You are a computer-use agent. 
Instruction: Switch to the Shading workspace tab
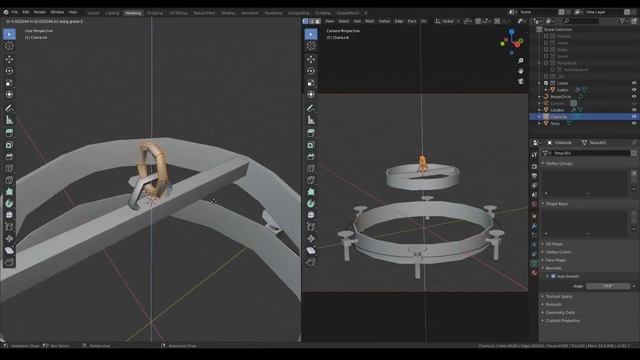(x=228, y=13)
